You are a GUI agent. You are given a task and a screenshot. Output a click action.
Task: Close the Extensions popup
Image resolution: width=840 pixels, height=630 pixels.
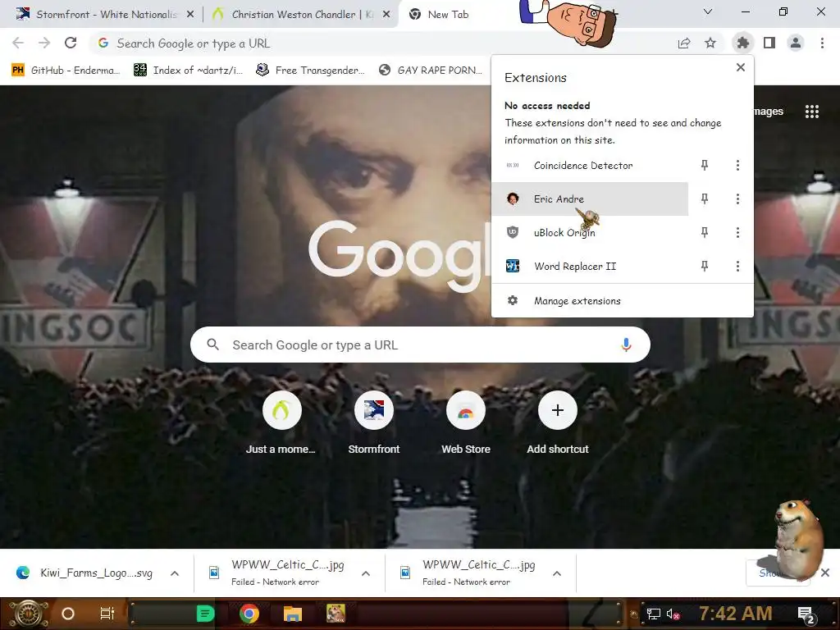tap(741, 67)
